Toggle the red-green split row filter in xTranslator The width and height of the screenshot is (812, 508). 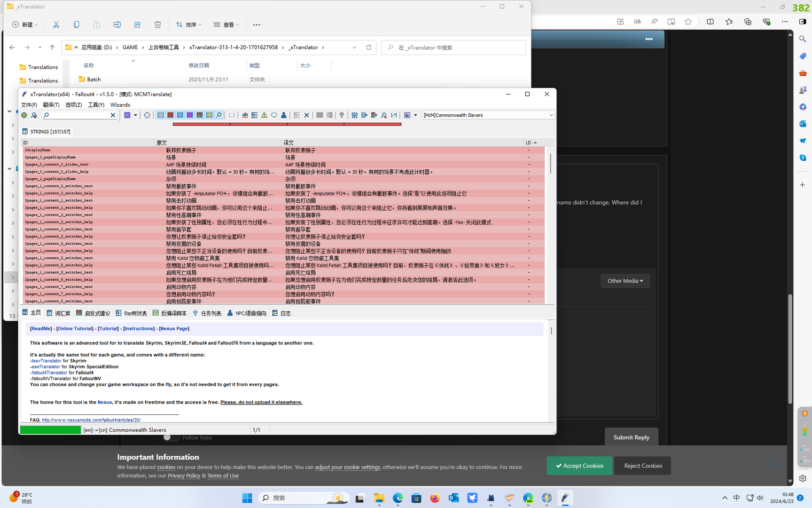pyautogui.click(x=199, y=115)
